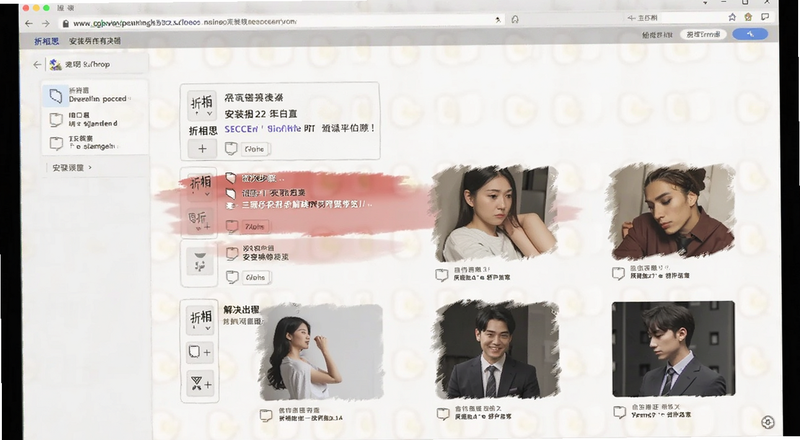800x440 pixels.
Task: Click the comment icon in the top card
Action: click(x=231, y=149)
